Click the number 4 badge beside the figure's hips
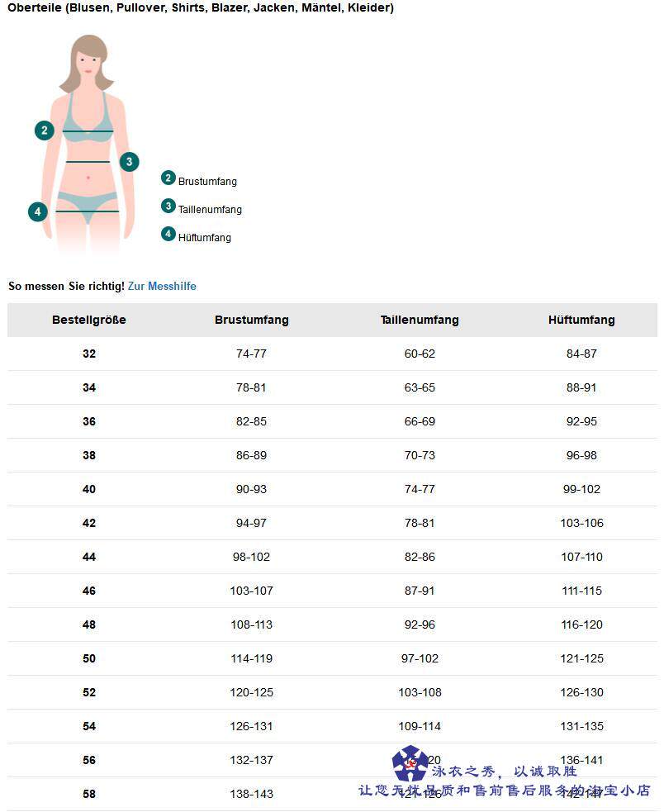Image resolution: width=664 pixels, height=812 pixels. click(38, 212)
